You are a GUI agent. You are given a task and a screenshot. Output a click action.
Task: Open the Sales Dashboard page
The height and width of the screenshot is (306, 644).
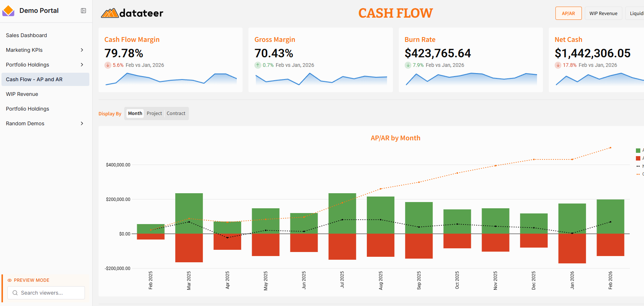tap(26, 35)
